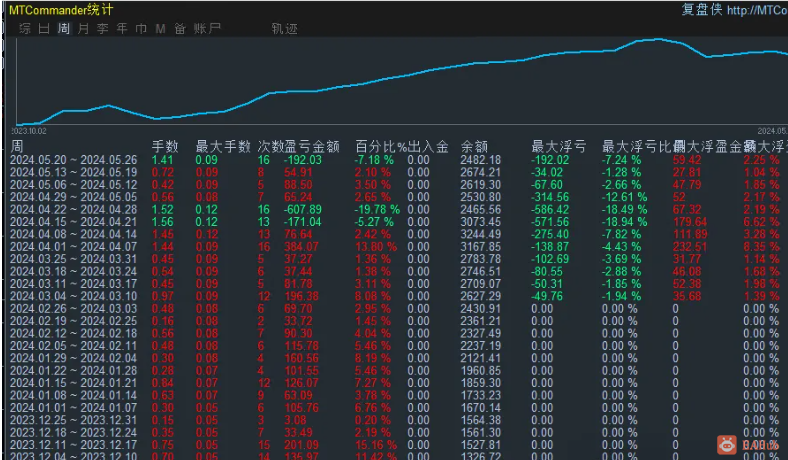Click the 出入金 column header
The width and height of the screenshot is (788, 460).
[428, 147]
